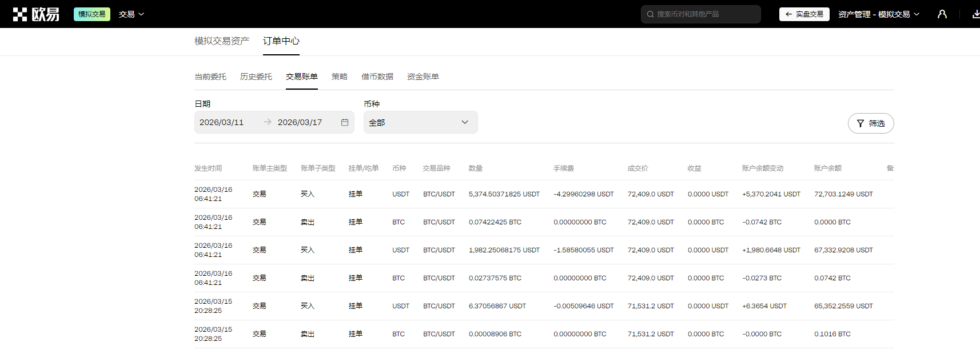Click the download icon in header
This screenshot has height=350, width=980.
tap(975, 14)
